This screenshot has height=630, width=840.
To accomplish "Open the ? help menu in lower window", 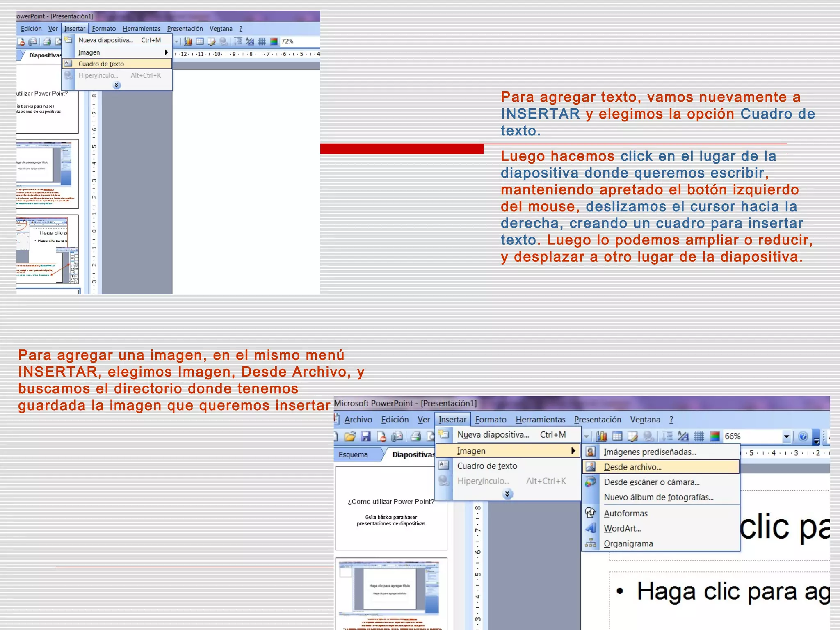I will coord(671,420).
